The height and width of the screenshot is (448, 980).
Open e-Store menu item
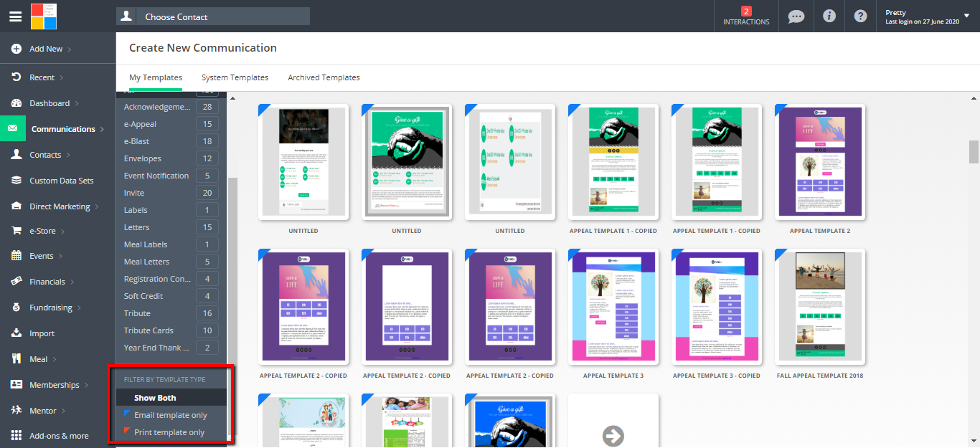42,231
